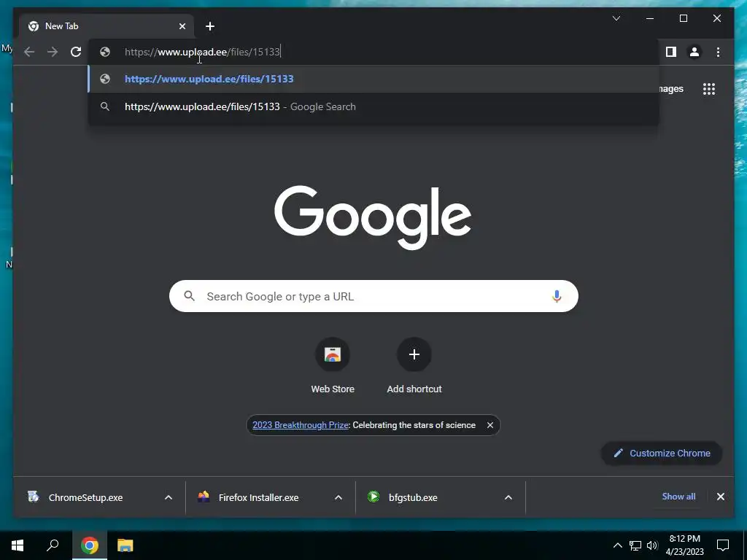Start voice search with microphone icon
The image size is (747, 560).
pos(557,296)
